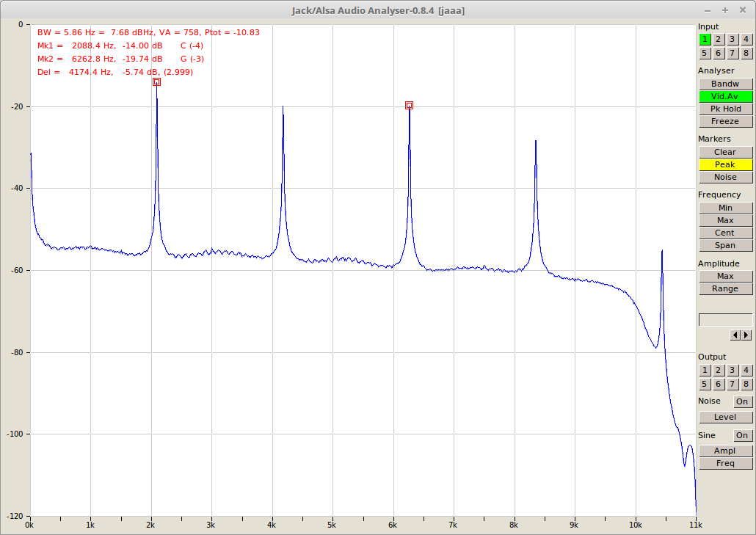
Task: Select the Amplitude Range parameter
Action: [x=725, y=288]
